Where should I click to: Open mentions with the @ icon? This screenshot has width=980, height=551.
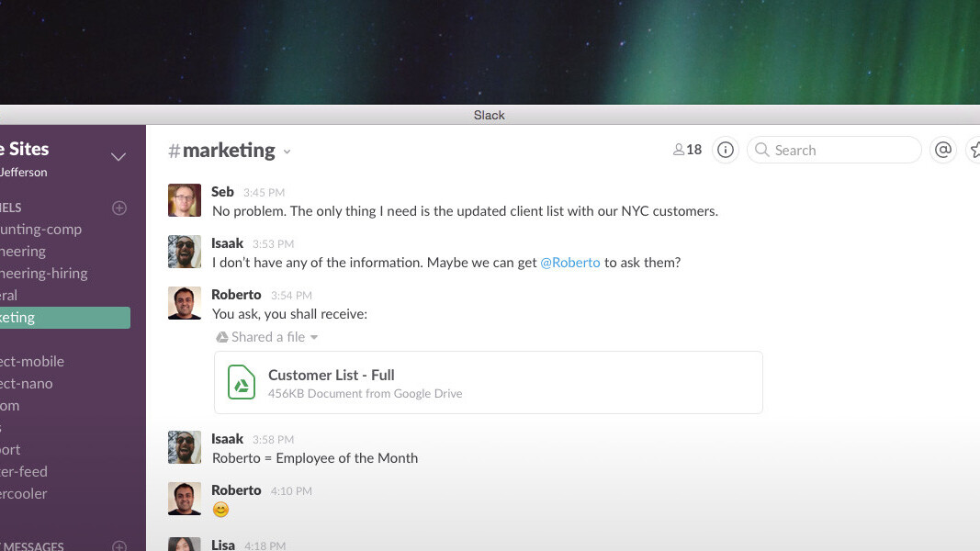[943, 150]
